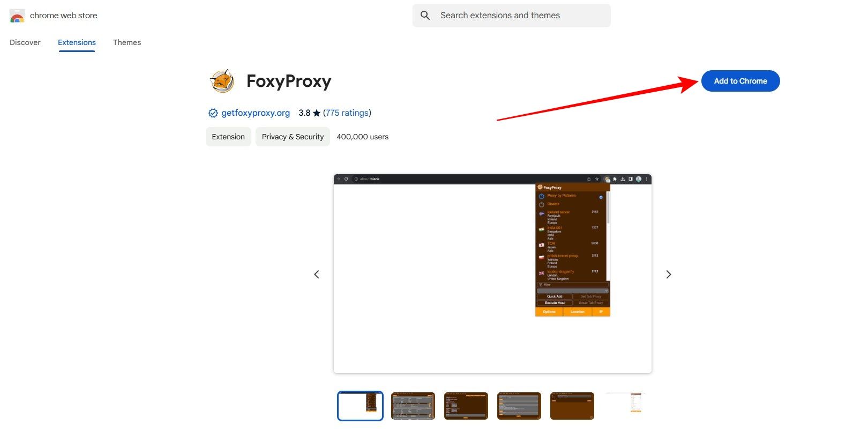Click the FoxyProxy extension title heading

289,81
